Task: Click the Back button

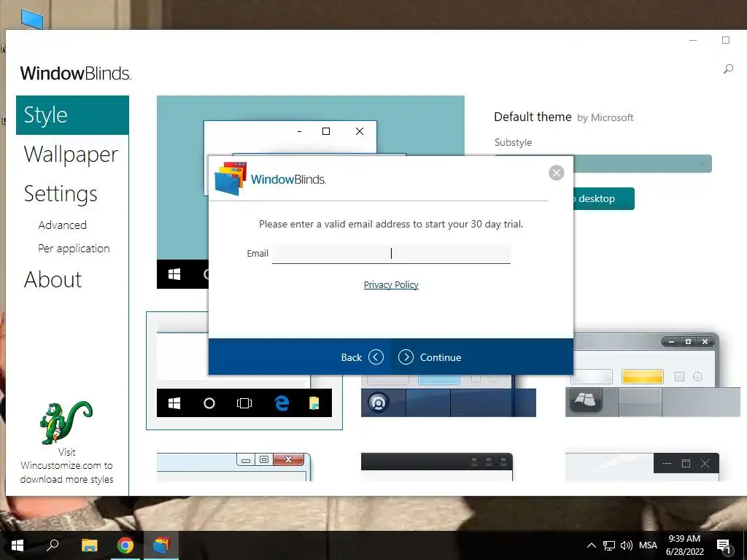Action: [x=362, y=357]
